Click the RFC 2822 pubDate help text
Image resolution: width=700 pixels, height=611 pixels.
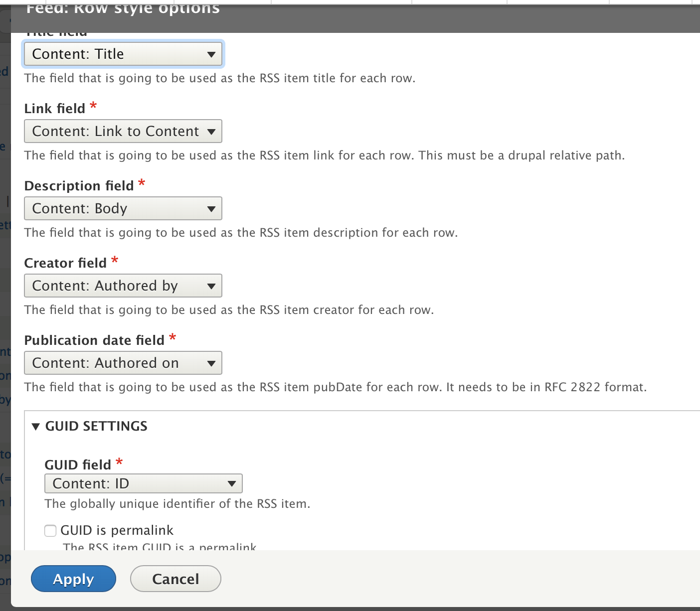pos(336,387)
